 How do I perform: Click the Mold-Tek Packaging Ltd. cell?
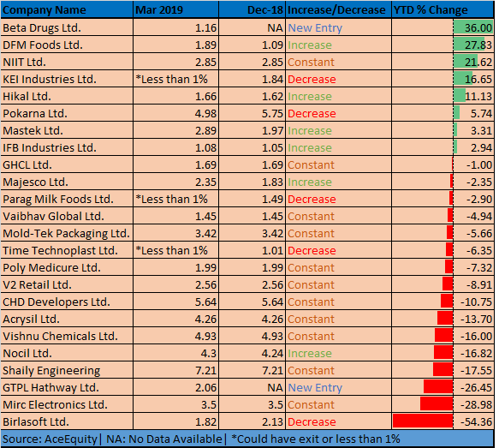pos(67,234)
